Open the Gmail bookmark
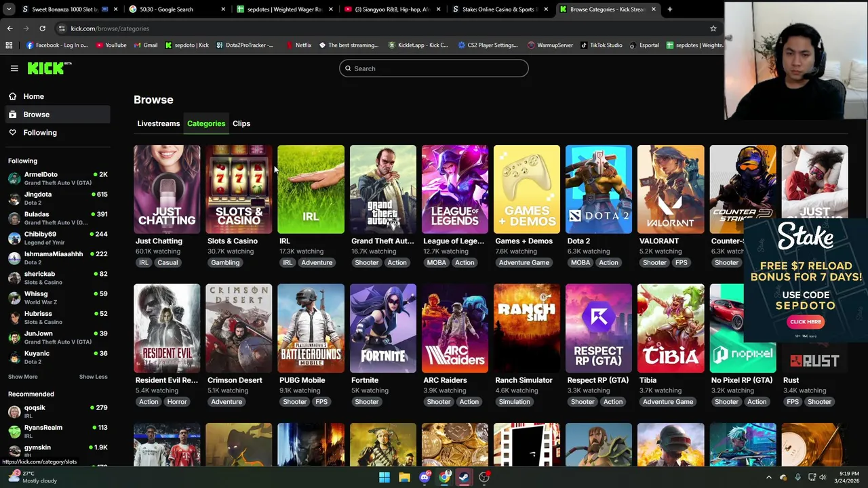The height and width of the screenshot is (488, 868). coord(146,45)
